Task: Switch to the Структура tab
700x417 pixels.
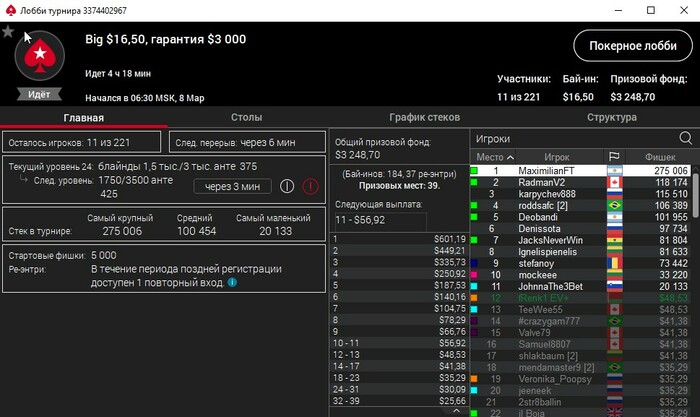Action: click(x=612, y=117)
